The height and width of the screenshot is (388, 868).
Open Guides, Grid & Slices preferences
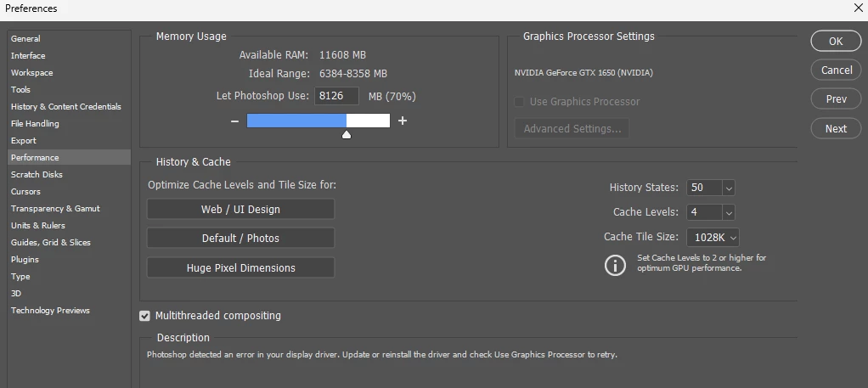[x=69, y=243]
